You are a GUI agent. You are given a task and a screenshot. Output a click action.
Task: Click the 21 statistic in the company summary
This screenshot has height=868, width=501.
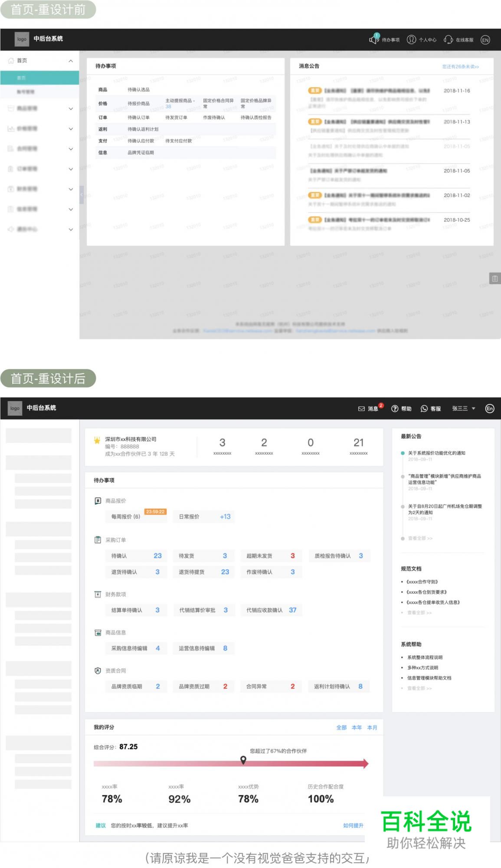tap(358, 443)
